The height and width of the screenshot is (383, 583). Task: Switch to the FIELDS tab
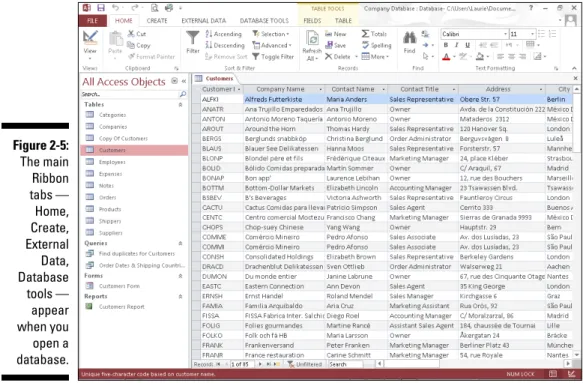pos(312,21)
